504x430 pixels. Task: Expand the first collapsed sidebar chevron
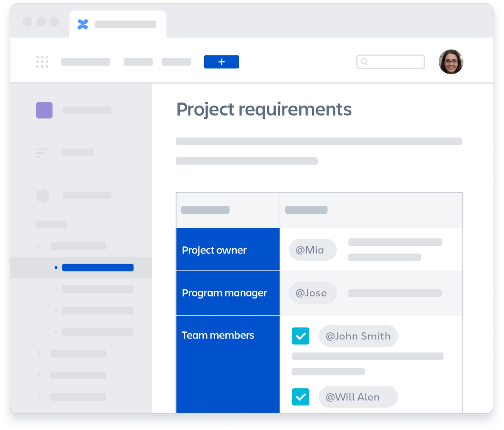tap(39, 353)
